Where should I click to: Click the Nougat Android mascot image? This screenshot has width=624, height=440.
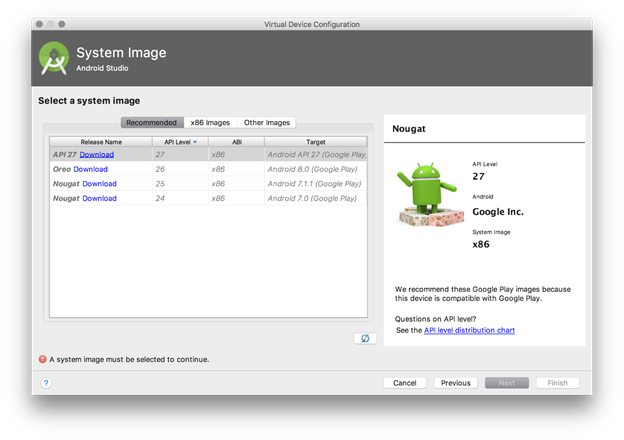click(x=426, y=193)
